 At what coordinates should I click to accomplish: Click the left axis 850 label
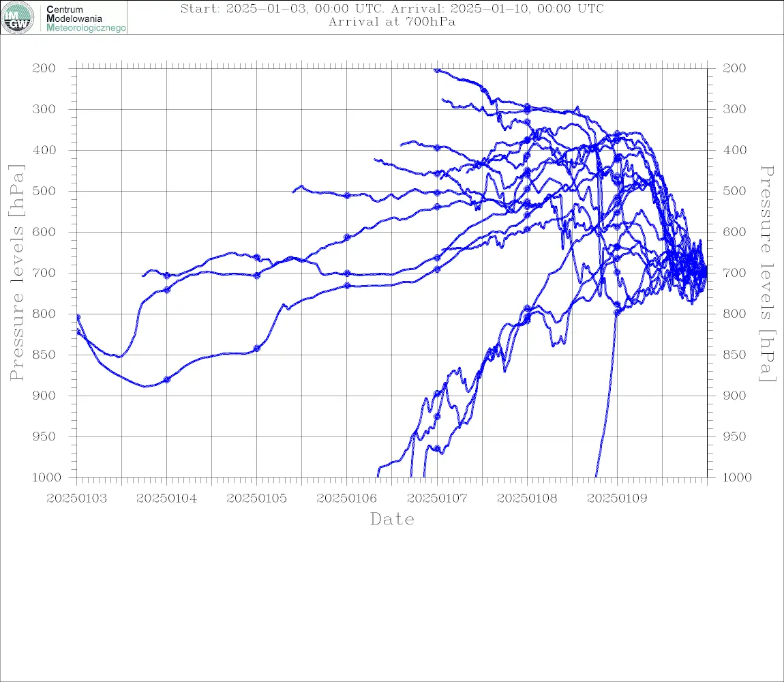tap(44, 355)
